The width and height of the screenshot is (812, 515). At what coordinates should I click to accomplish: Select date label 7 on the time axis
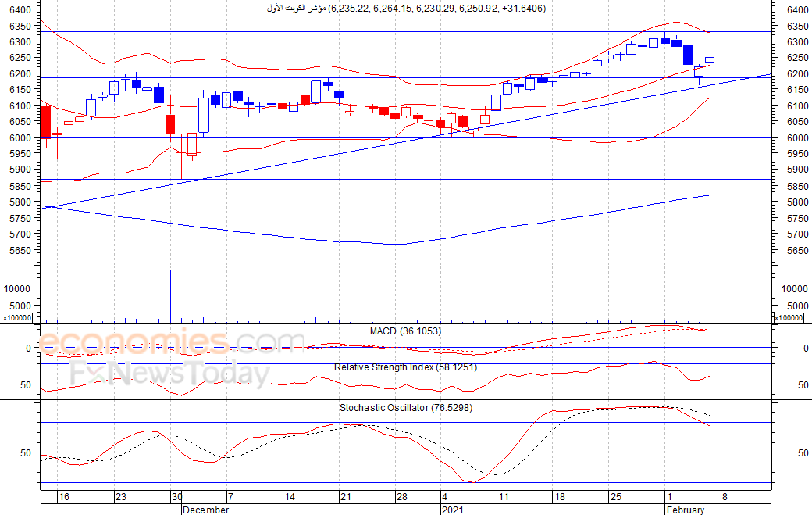(230, 497)
